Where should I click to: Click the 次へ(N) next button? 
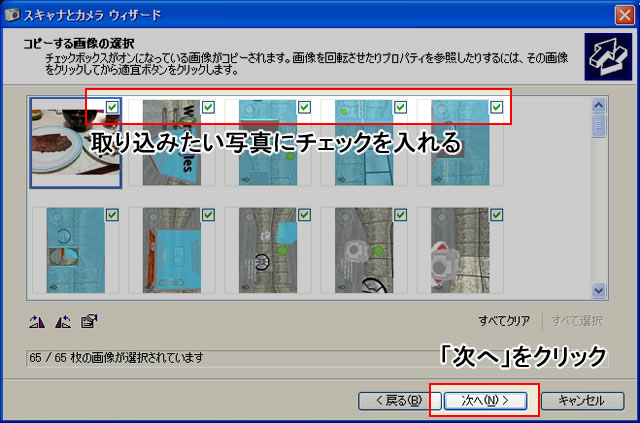pos(485,401)
